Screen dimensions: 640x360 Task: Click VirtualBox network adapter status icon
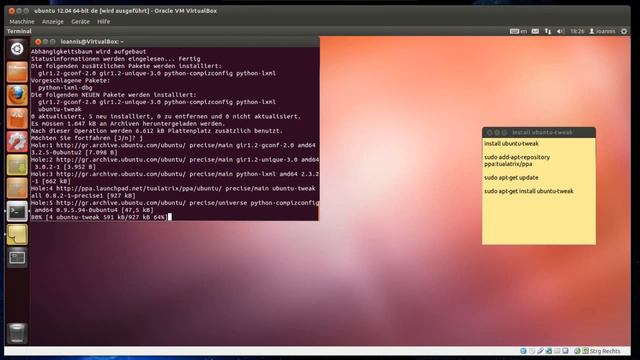549,351
